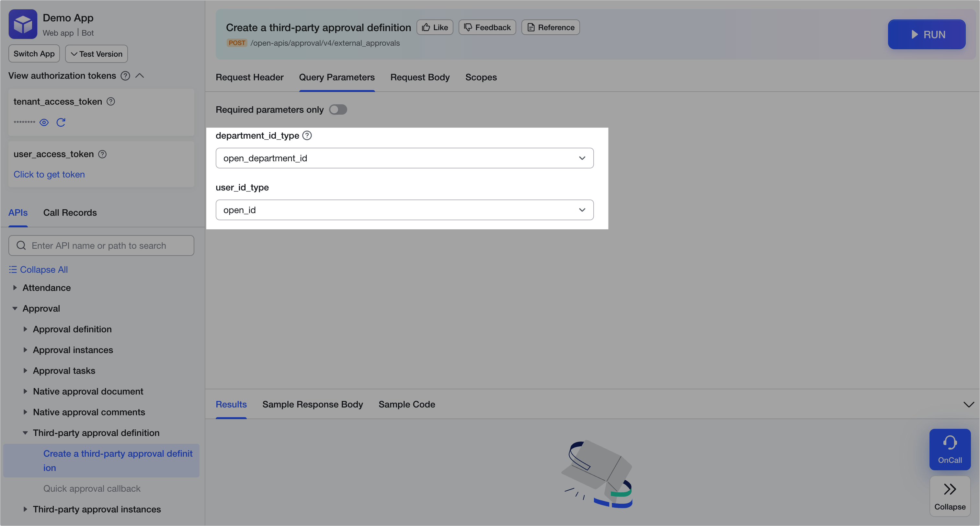Viewport: 980px width, 526px height.
Task: Open the Sample Code tab
Action: click(x=406, y=404)
